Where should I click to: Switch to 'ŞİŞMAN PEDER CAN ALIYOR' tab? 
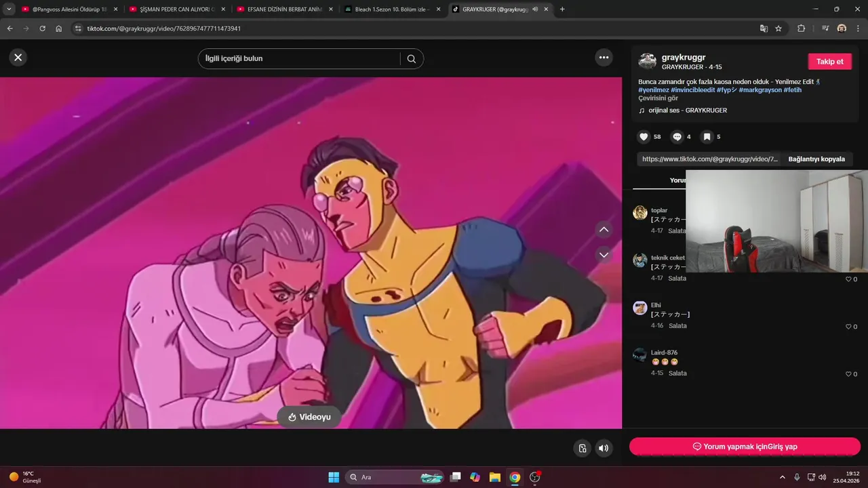pos(177,9)
